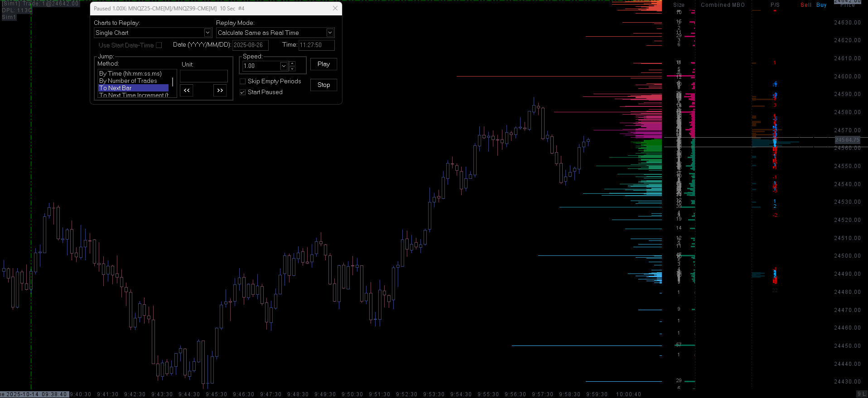Expand the Replay Mode dropdown
The height and width of the screenshot is (398, 868).
click(330, 33)
